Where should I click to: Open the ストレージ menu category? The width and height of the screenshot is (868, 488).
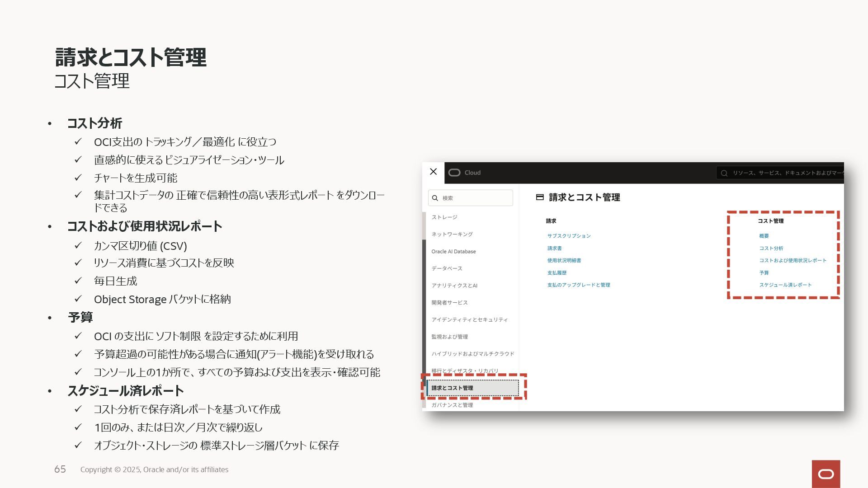(444, 217)
